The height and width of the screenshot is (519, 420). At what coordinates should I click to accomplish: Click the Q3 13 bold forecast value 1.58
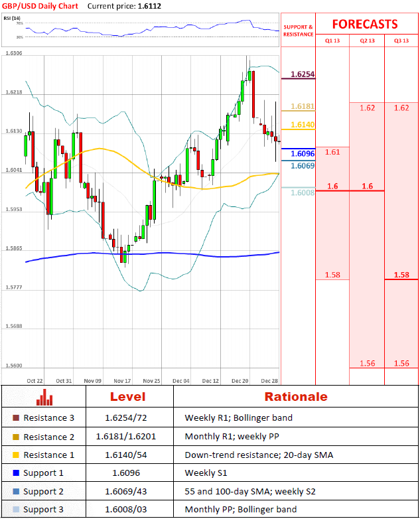(x=401, y=275)
